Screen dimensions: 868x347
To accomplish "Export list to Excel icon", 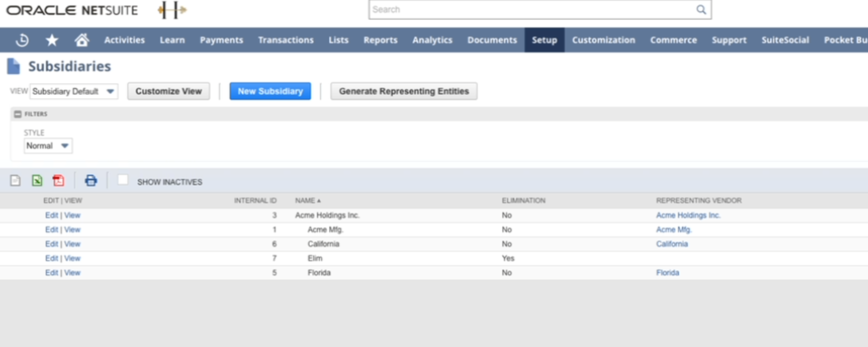I will coord(37,180).
